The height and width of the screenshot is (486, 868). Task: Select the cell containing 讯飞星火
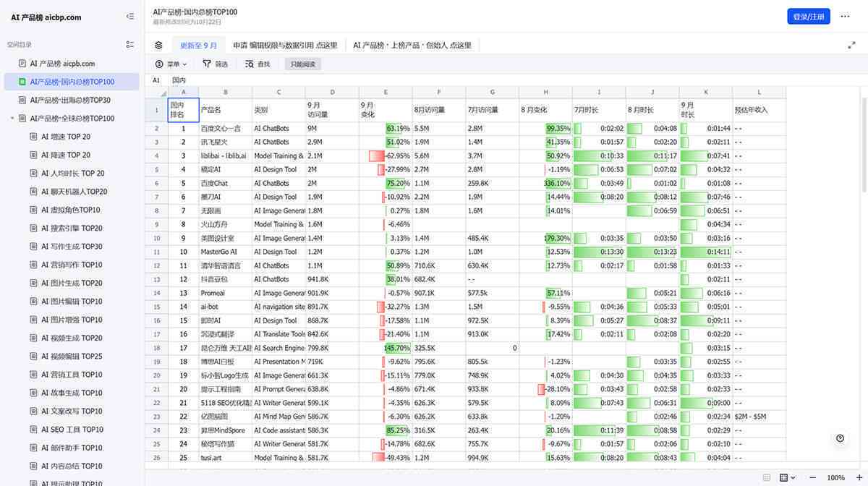point(226,142)
